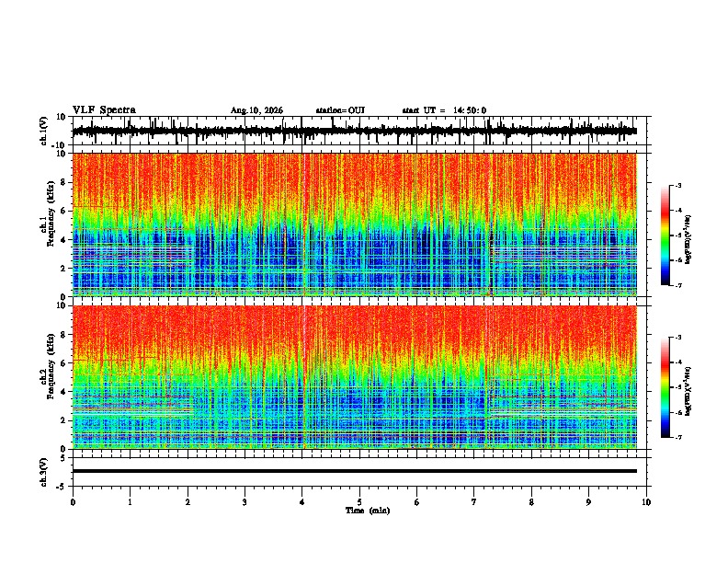The height and width of the screenshot is (563, 728).
Task: Click the date label "Aug.10, 2026"
Action: 256,110
